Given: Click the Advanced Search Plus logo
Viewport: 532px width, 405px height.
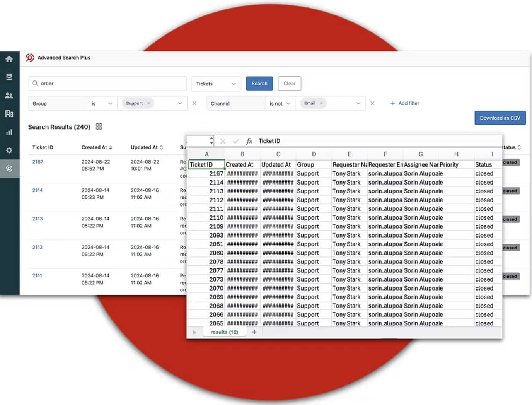Looking at the screenshot, I should click(x=30, y=58).
